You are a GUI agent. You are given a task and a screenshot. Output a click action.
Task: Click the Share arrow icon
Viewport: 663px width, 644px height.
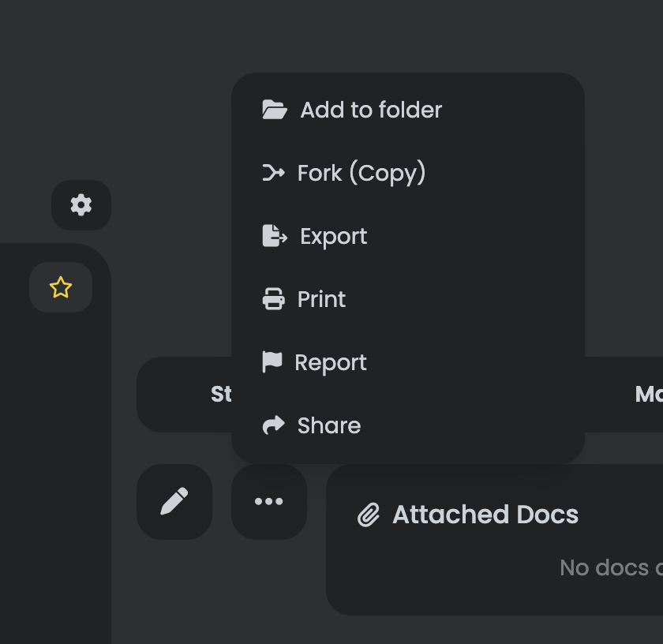272,425
